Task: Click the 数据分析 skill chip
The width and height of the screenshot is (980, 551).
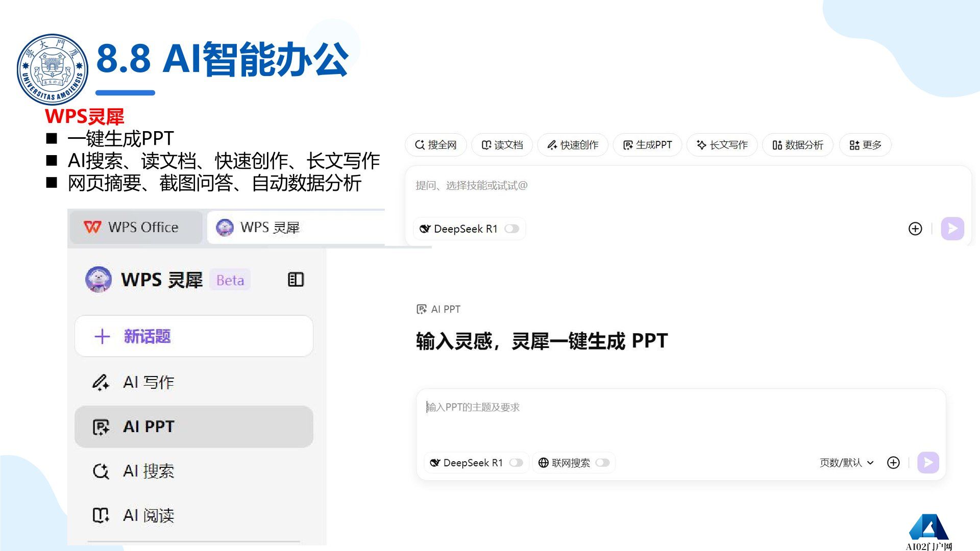Action: (798, 145)
